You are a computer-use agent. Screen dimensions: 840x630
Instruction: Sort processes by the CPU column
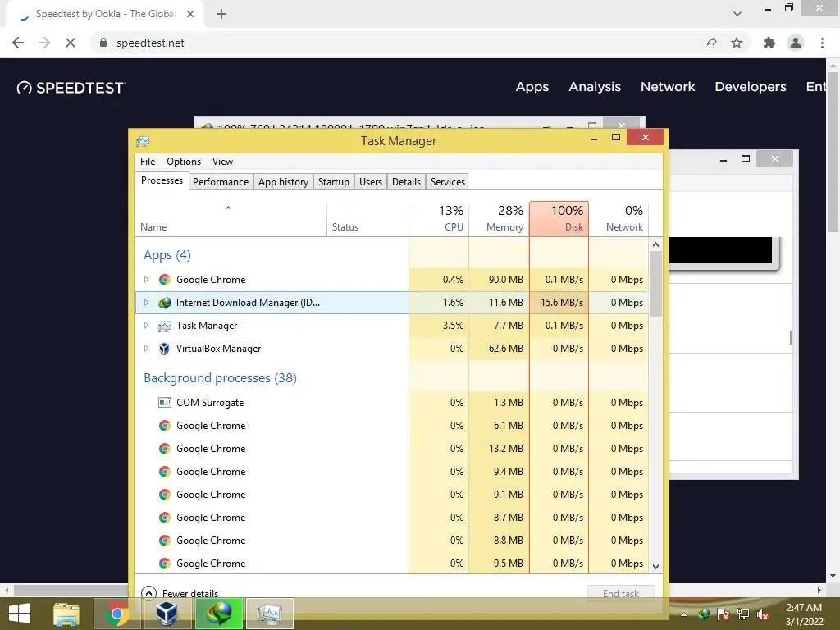coord(439,218)
